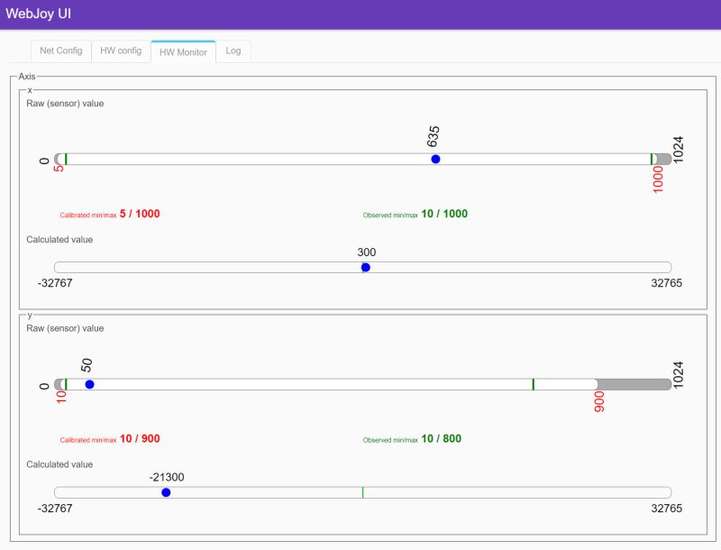Click the blue 300 handle on x calculated slider
Image resolution: width=721 pixels, height=550 pixels.
point(366,267)
